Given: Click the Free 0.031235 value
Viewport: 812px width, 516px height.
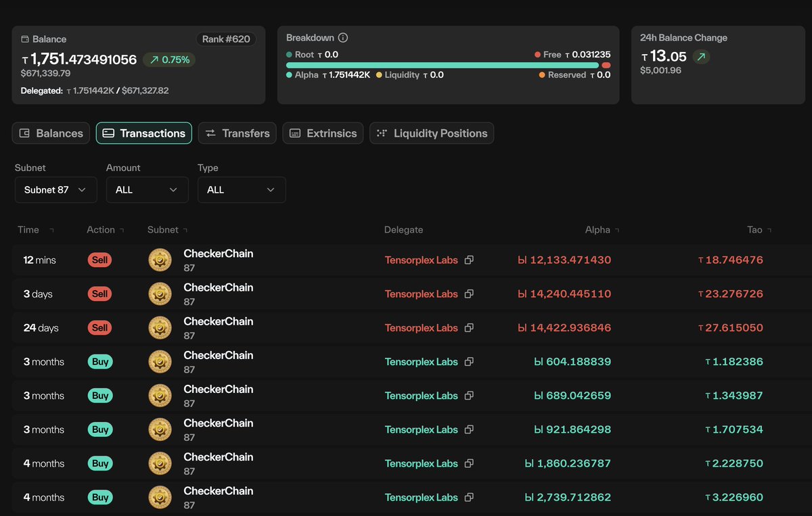Looking at the screenshot, I should tap(588, 55).
